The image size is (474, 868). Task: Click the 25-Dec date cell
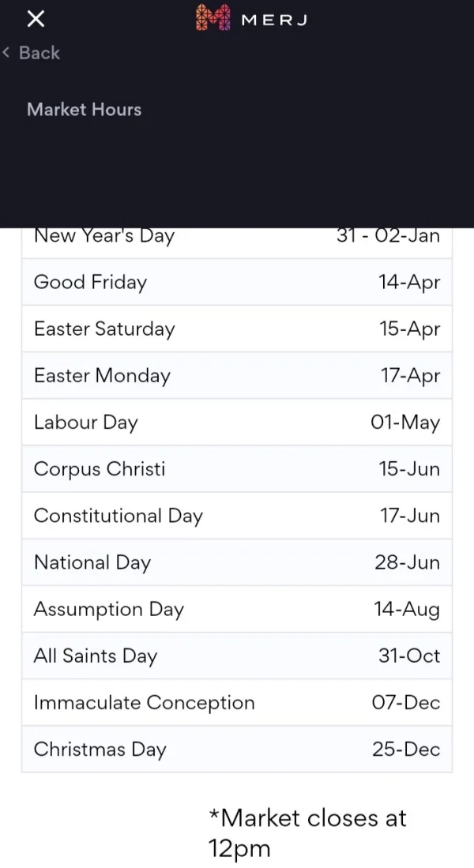(x=406, y=749)
